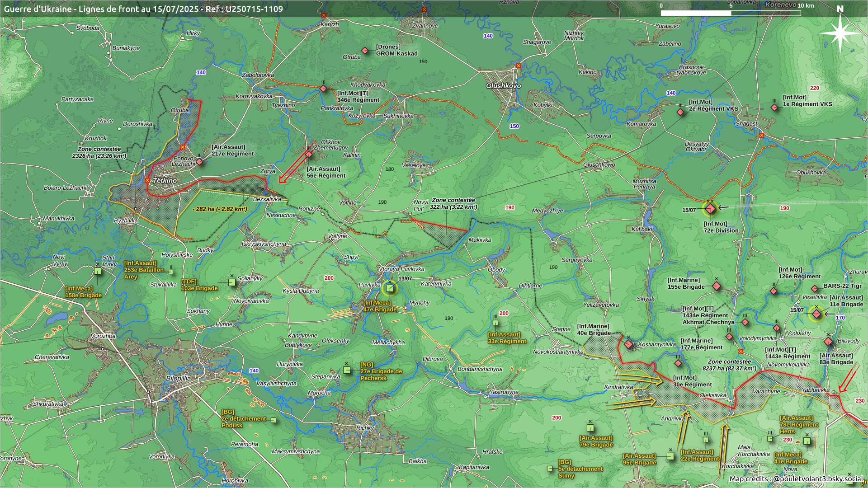Select the Oleksiivka village label

pos(713,395)
